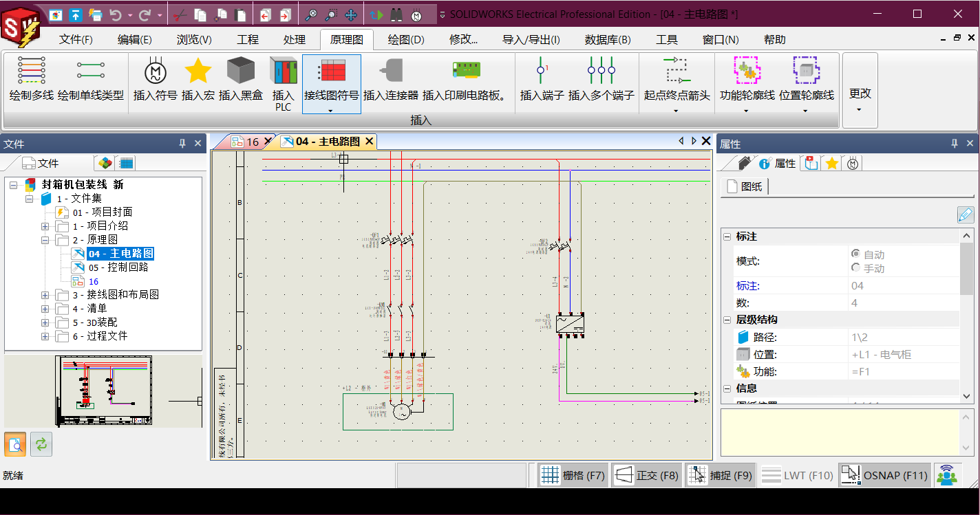Screen dimensions: 980x515
Task: Click the zoom extents magnifier icon
Action: [x=311, y=14]
